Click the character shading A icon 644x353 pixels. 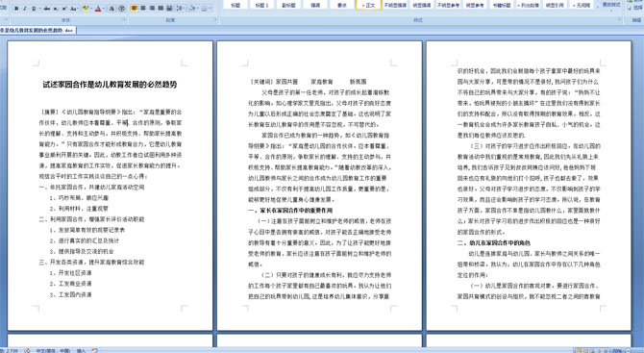coord(111,9)
